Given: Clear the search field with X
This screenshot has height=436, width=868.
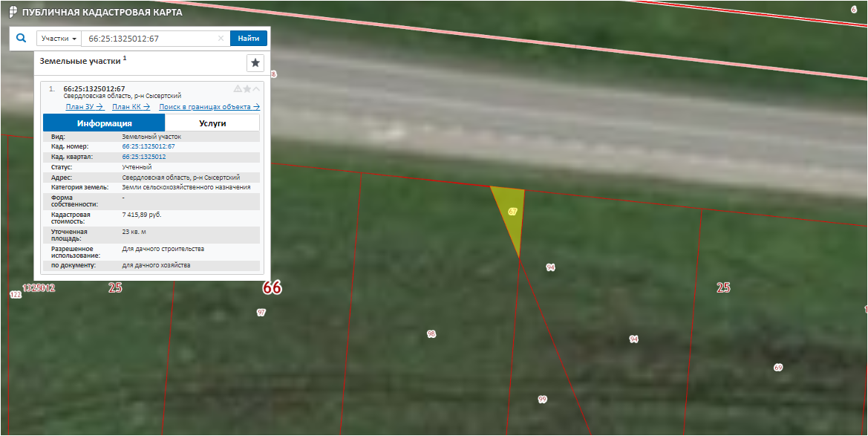Looking at the screenshot, I should pos(221,39).
